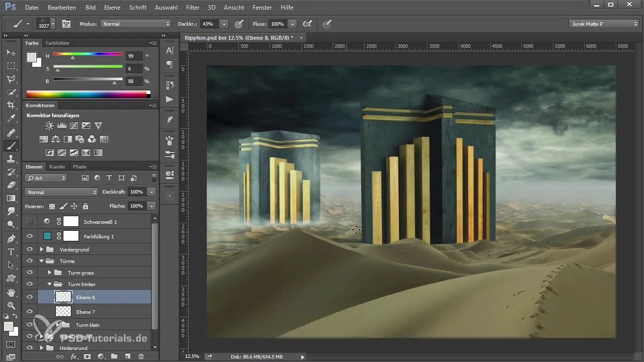
Task: Select the Hand tool
Action: tap(11, 292)
